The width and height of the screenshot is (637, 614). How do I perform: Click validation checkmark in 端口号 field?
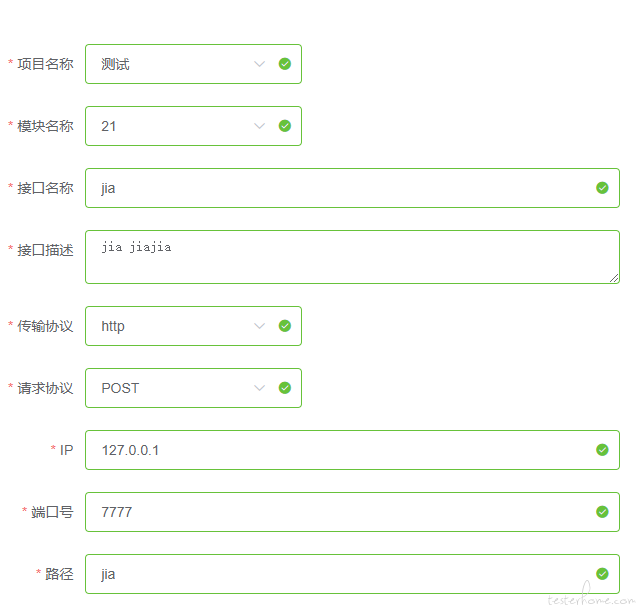click(x=602, y=512)
